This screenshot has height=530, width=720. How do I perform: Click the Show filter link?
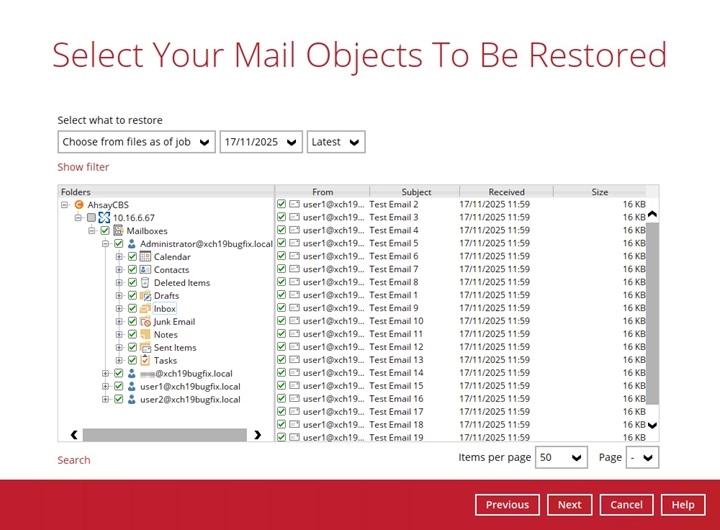[83, 167]
